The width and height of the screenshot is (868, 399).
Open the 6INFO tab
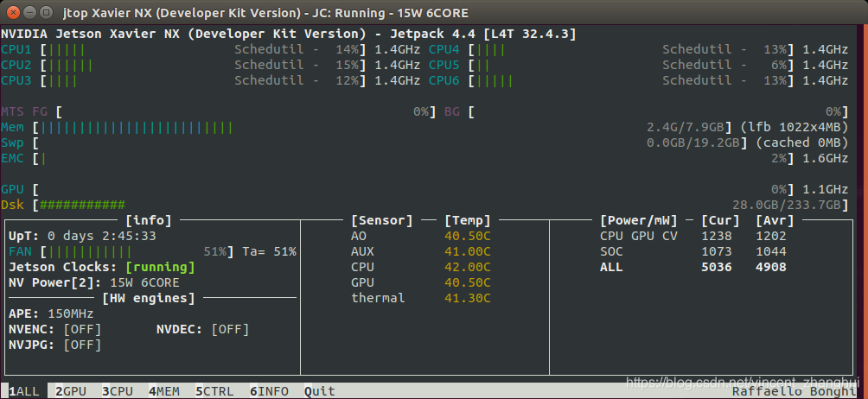pos(269,391)
